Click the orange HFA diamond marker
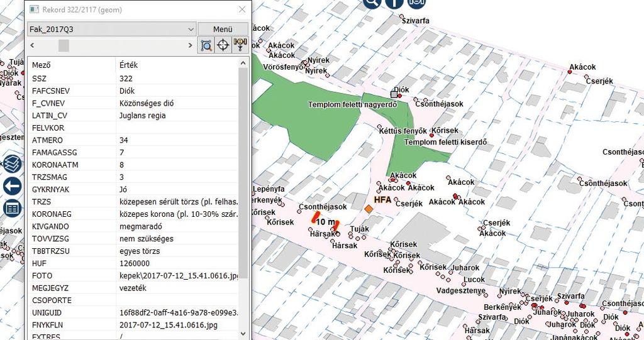 (x=369, y=209)
